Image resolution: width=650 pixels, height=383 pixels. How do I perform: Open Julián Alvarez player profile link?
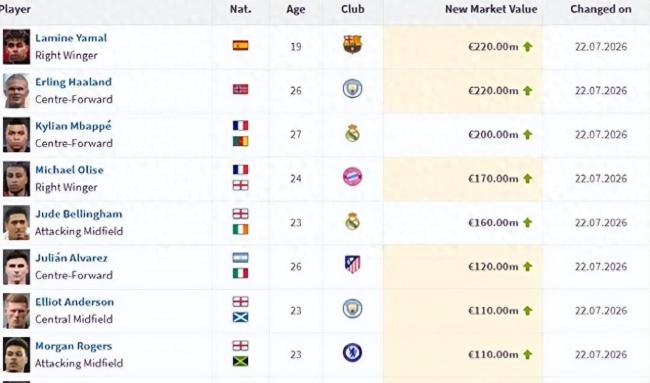(71, 258)
